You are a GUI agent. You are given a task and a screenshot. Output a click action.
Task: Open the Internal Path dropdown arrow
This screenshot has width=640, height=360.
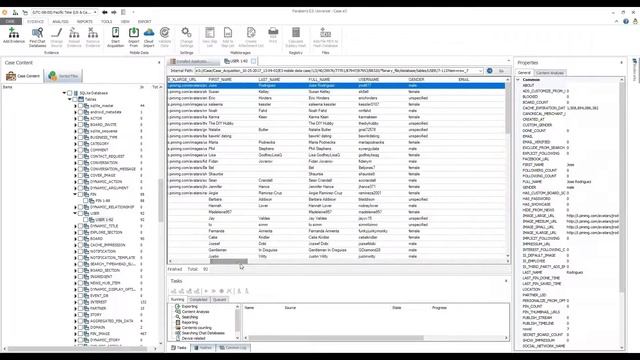(x=480, y=71)
